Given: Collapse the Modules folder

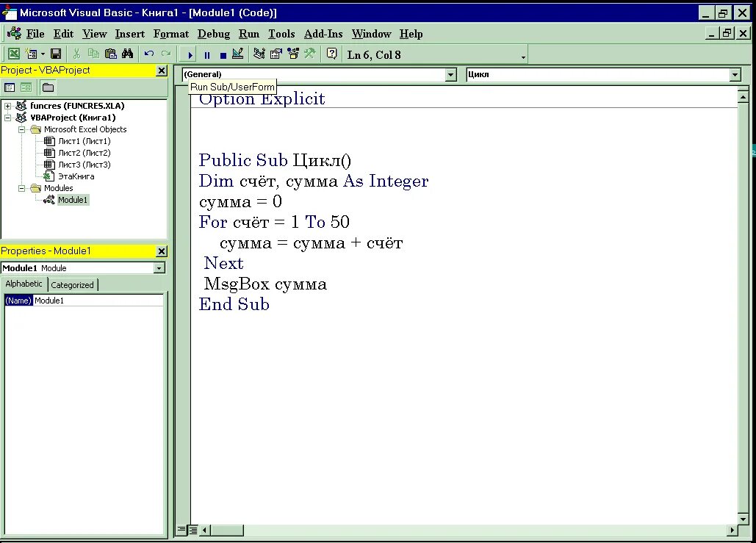Looking at the screenshot, I should [x=22, y=188].
